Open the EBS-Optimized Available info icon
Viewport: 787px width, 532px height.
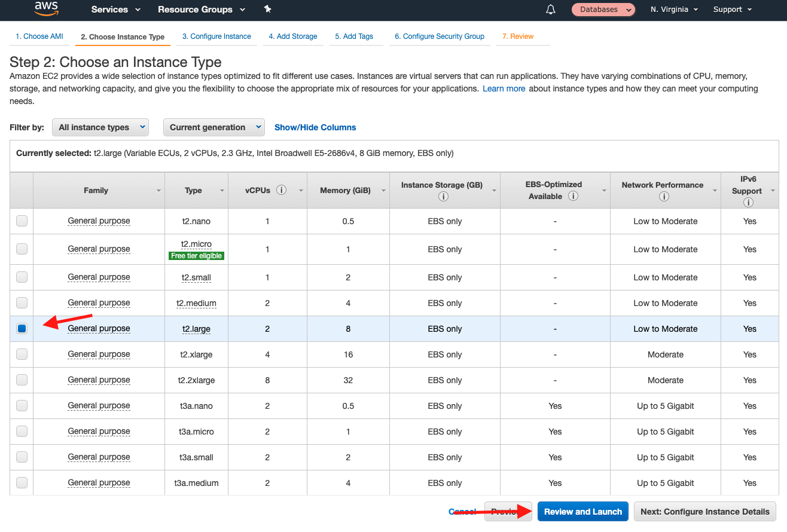coord(573,195)
